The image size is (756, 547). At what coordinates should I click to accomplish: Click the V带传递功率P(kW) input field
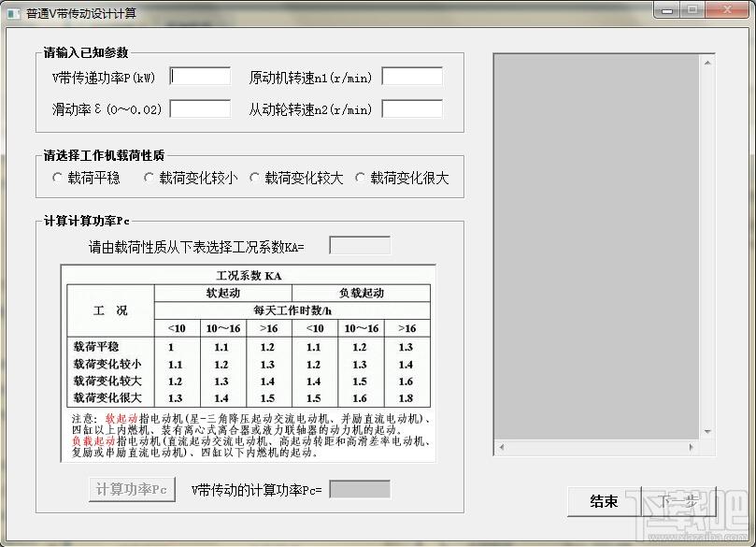click(x=200, y=77)
